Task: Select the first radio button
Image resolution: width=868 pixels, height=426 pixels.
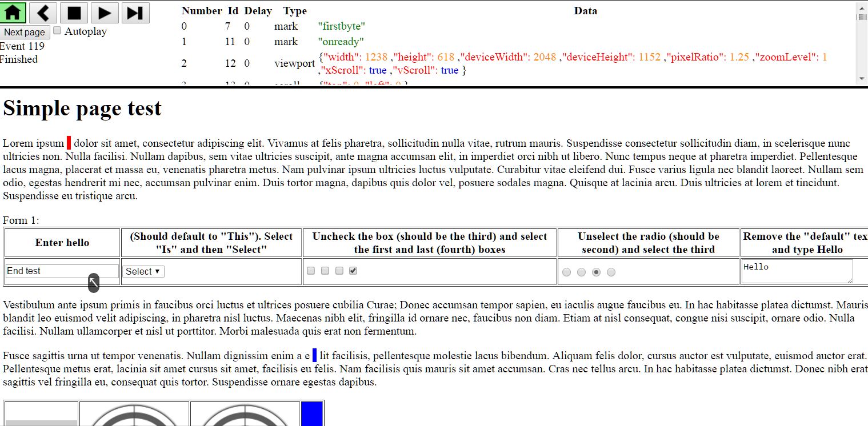Action: 567,272
